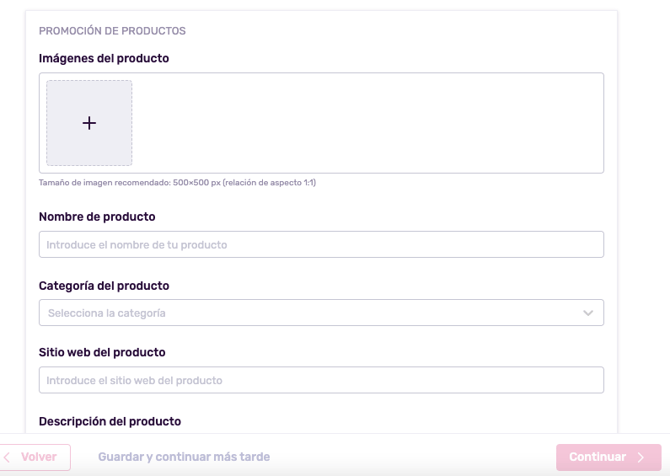Click the 'Imágenes del producto' label
Screen dimensions: 670x476
(x=104, y=58)
